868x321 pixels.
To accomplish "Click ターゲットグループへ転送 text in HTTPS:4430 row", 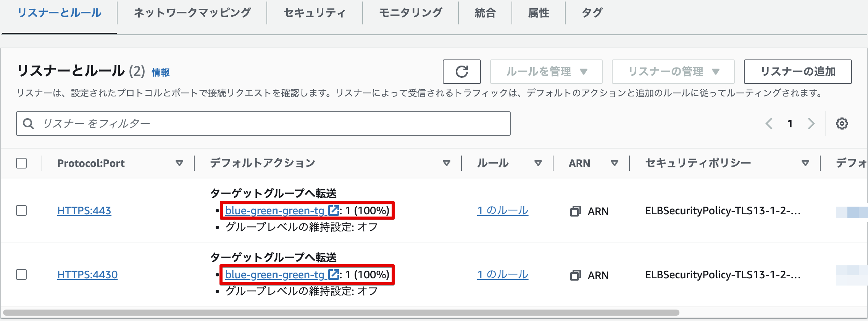I will (x=273, y=257).
